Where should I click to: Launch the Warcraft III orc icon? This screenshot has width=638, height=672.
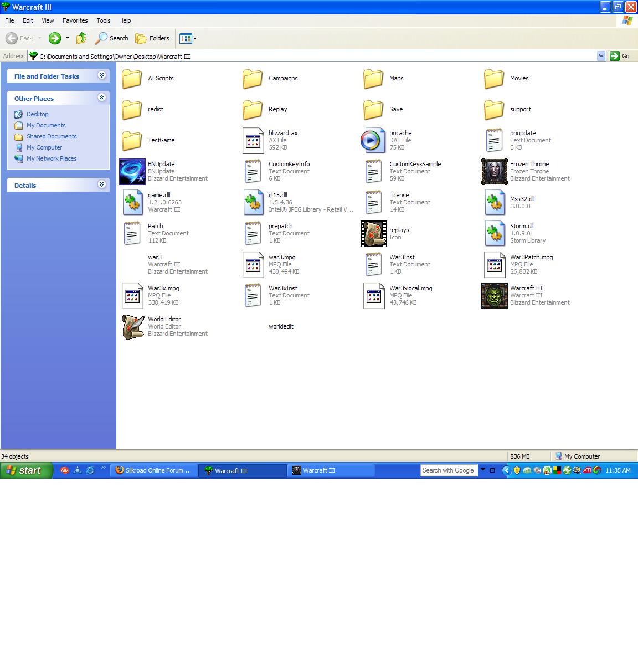[x=494, y=296]
